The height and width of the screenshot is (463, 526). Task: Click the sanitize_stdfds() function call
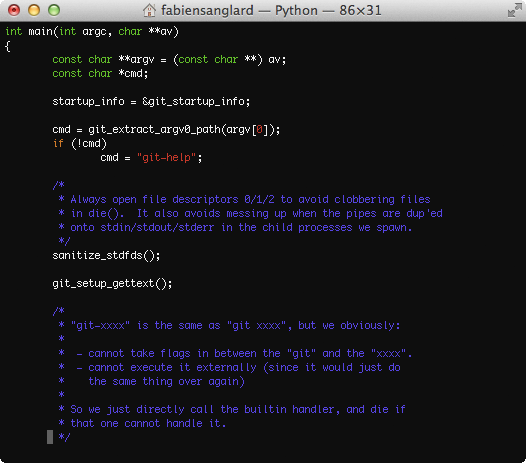coord(106,256)
